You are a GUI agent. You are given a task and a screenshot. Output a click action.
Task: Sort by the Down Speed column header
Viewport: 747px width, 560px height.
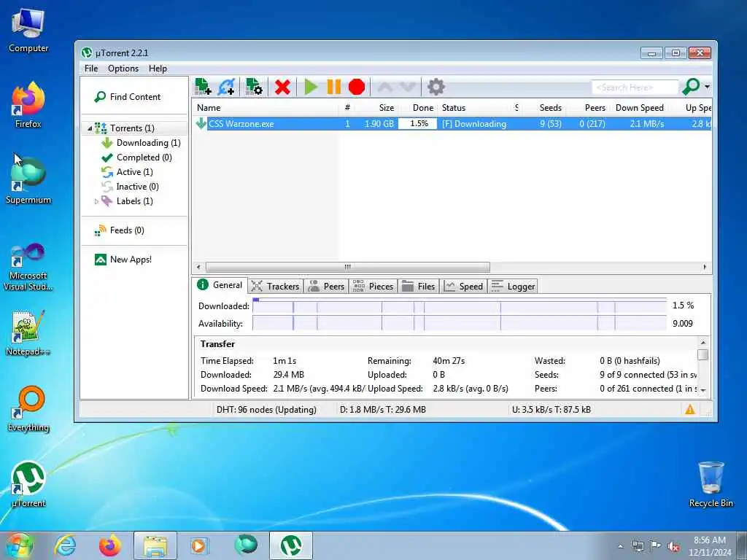[x=640, y=108]
